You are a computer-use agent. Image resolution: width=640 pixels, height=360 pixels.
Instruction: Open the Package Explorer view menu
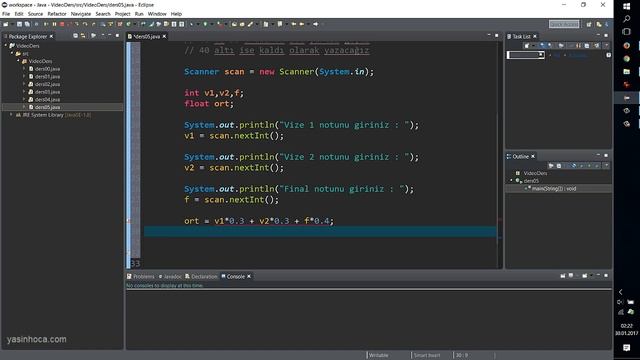pos(102,36)
